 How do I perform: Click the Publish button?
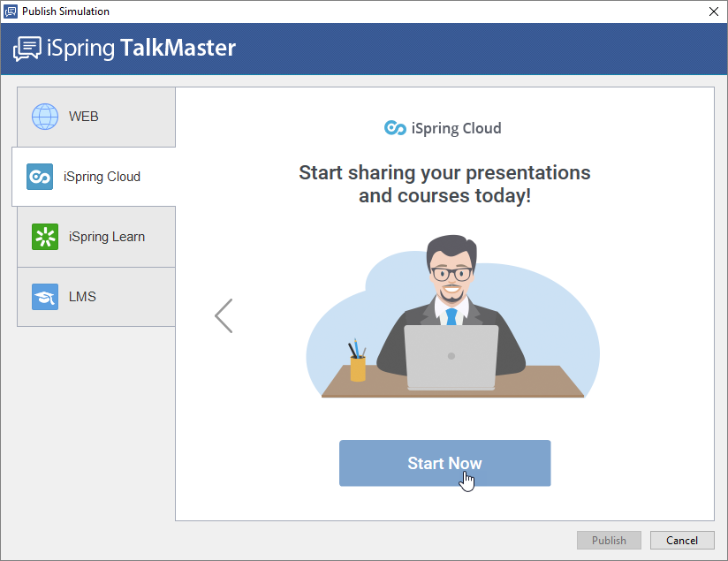[x=609, y=540]
